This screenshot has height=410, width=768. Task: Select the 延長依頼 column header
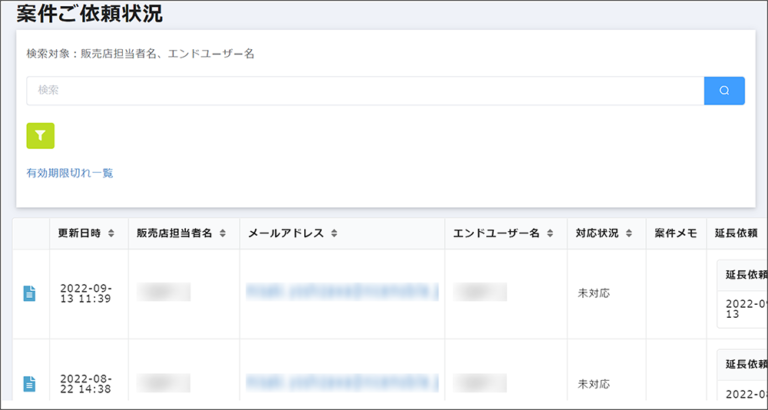pyautogui.click(x=735, y=234)
